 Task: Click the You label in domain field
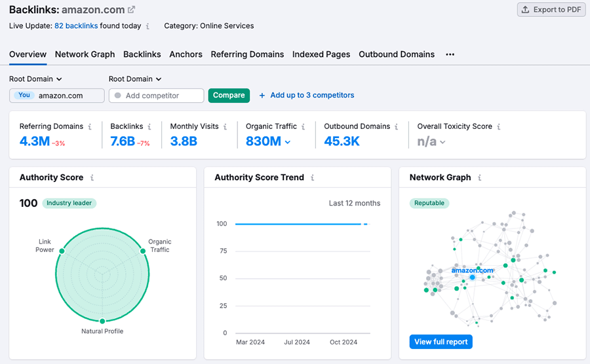(24, 95)
